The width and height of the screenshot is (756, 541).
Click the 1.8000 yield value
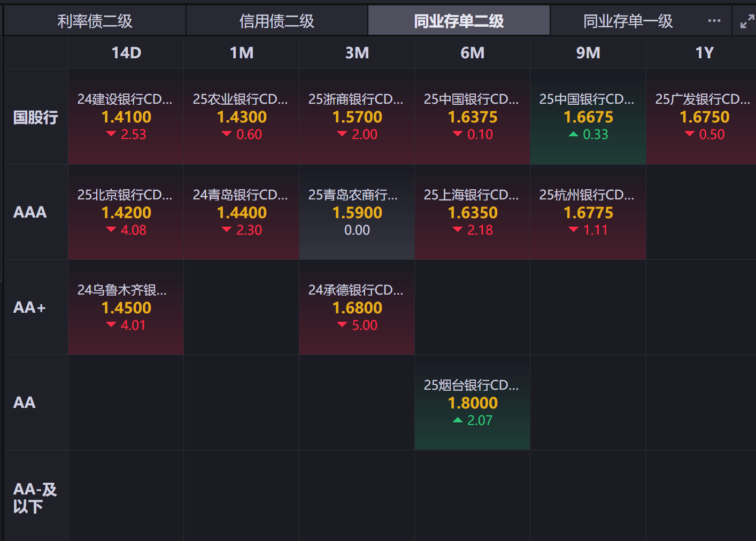473,403
